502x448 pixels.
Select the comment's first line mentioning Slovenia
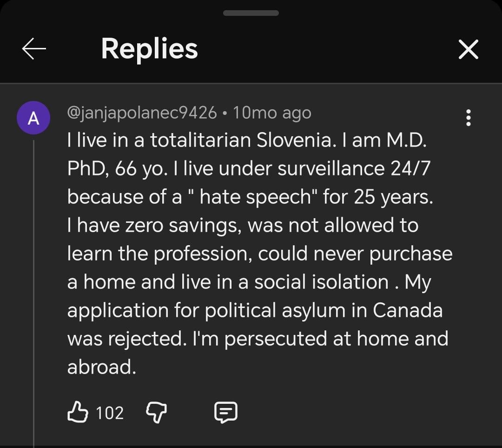coord(246,140)
